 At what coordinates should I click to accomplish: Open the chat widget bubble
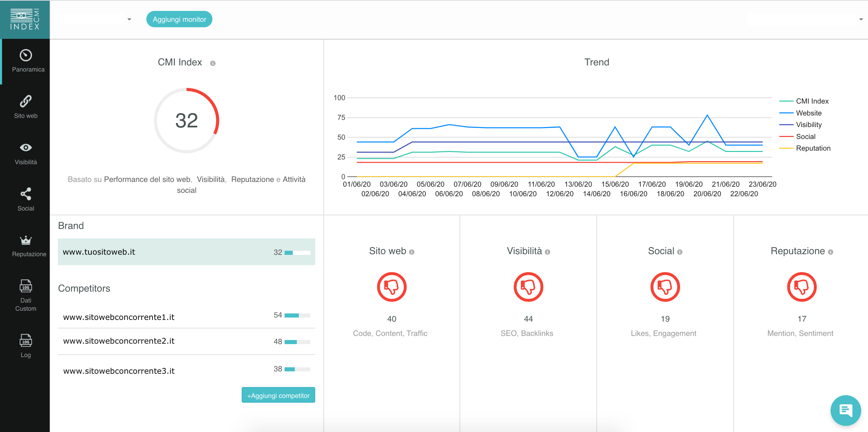[x=846, y=410]
